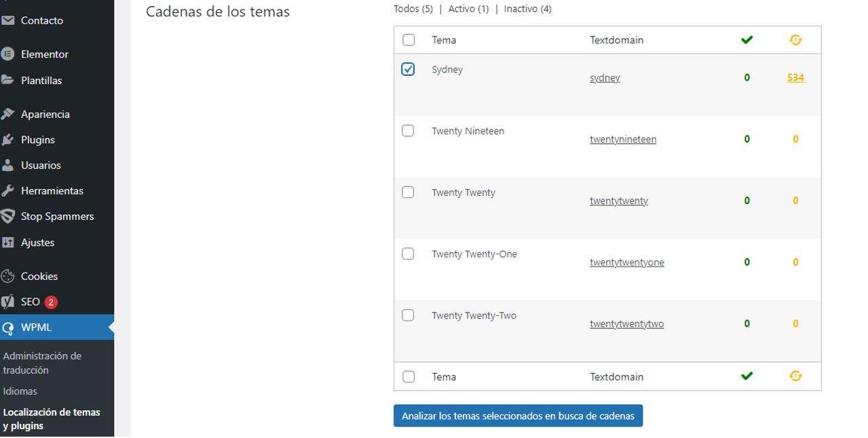Open Plantillas via its folder icon
Screen dimensions: 868x438
coord(7,80)
